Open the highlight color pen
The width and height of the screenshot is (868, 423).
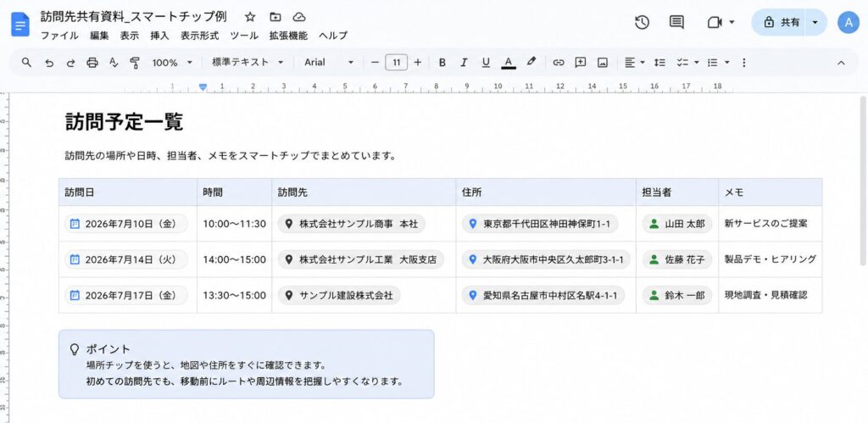click(531, 63)
